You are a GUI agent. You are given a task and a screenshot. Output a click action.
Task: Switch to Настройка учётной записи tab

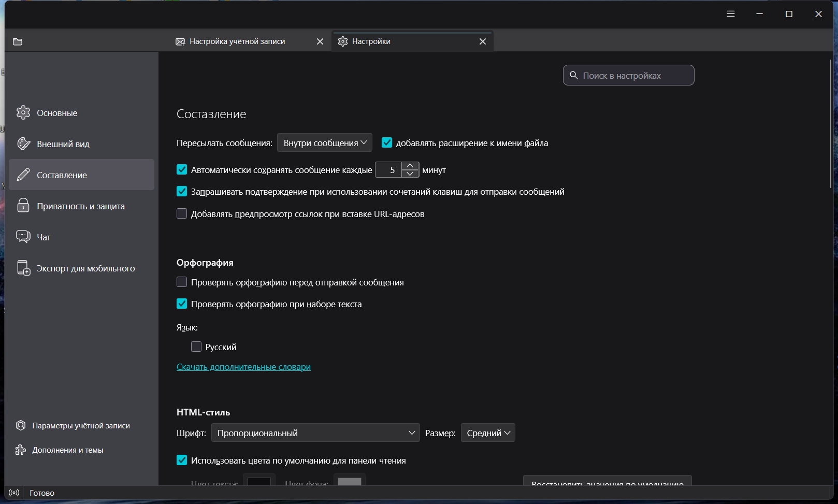237,41
